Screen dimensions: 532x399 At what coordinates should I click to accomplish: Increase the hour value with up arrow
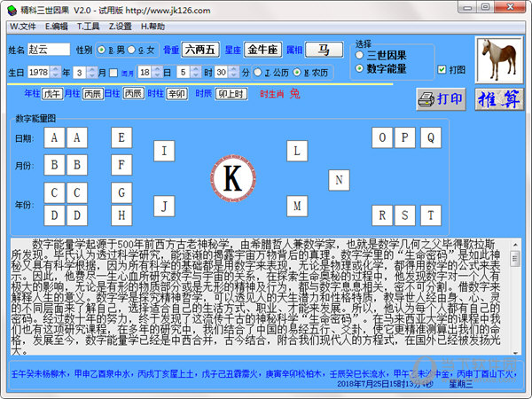tap(195, 69)
